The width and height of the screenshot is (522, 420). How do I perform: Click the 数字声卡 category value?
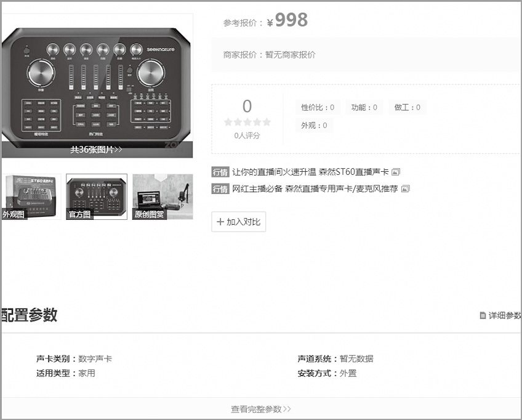pos(95,358)
